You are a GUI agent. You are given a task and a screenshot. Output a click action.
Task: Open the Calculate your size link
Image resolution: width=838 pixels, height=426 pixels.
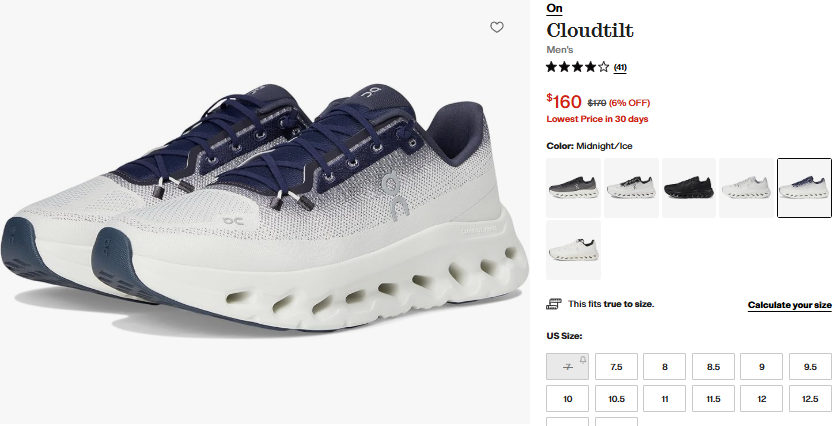[789, 305]
